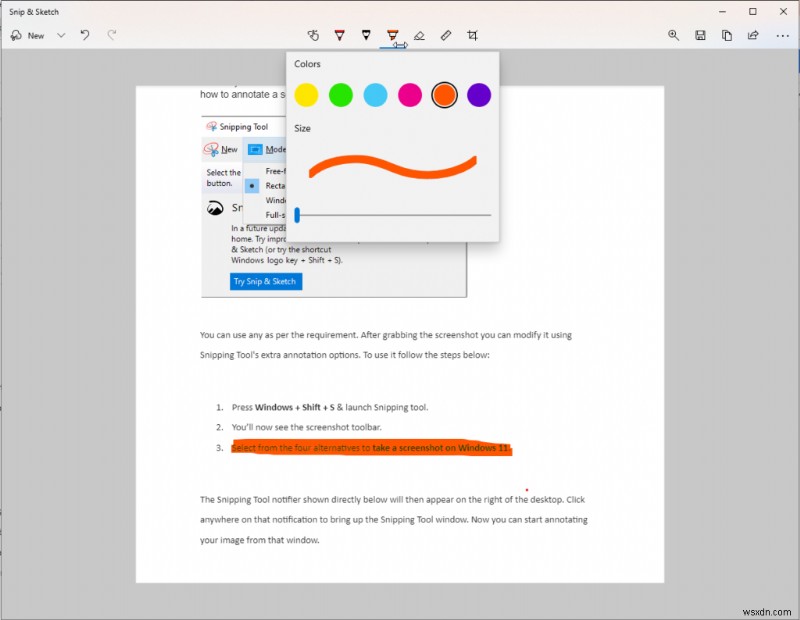Expand the New snip dropdown

click(x=61, y=35)
